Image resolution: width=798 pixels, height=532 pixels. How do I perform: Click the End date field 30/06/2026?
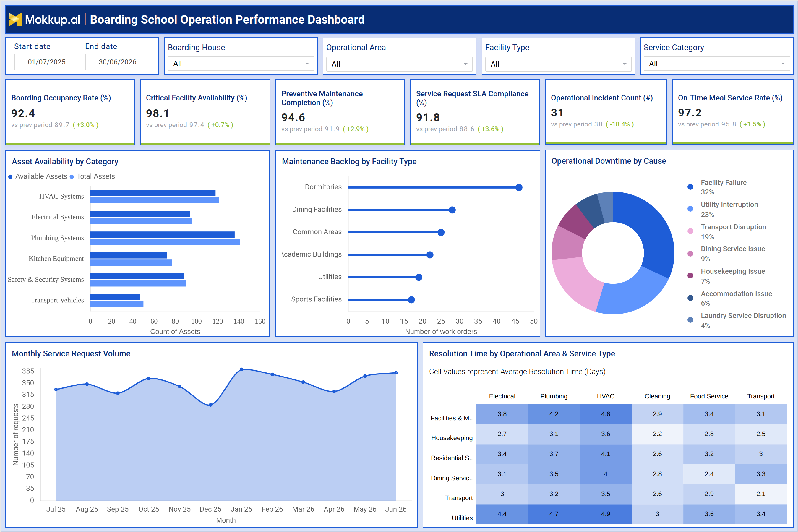coord(117,62)
